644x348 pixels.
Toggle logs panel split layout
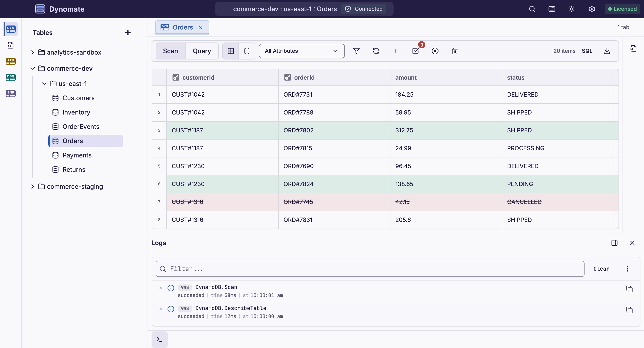click(x=614, y=243)
